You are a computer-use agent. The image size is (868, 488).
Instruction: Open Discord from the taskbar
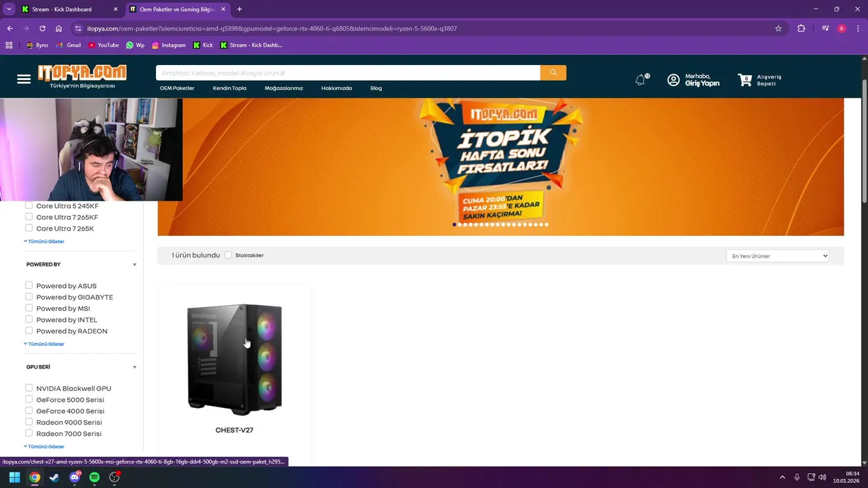point(75,477)
